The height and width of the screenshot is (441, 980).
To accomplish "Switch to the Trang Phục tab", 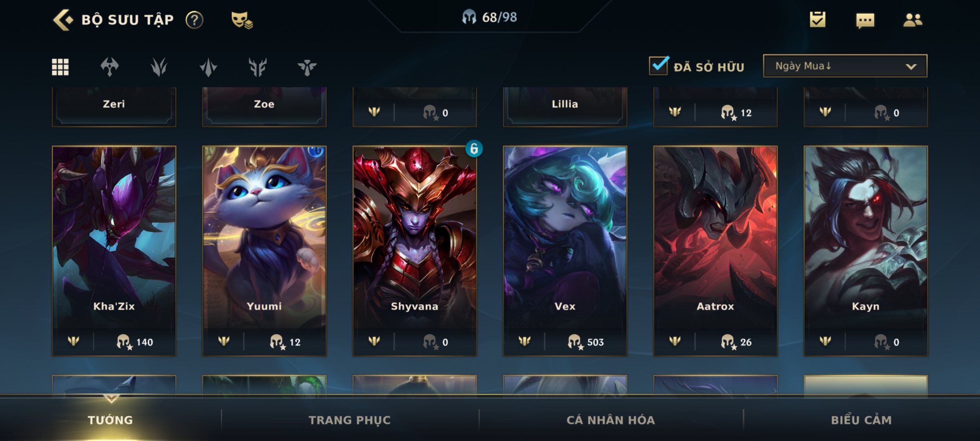I will pyautogui.click(x=350, y=420).
